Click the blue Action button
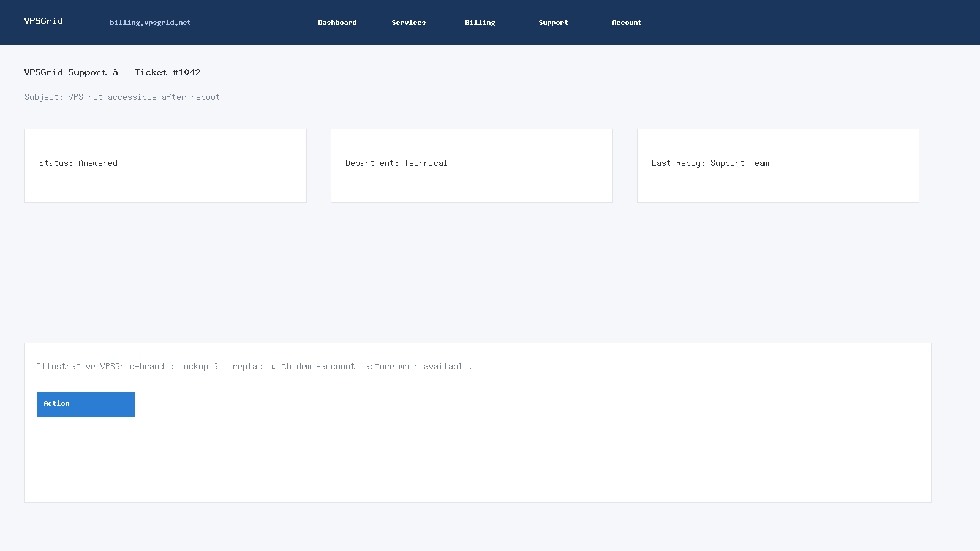This screenshot has height=551, width=980. [x=86, y=404]
